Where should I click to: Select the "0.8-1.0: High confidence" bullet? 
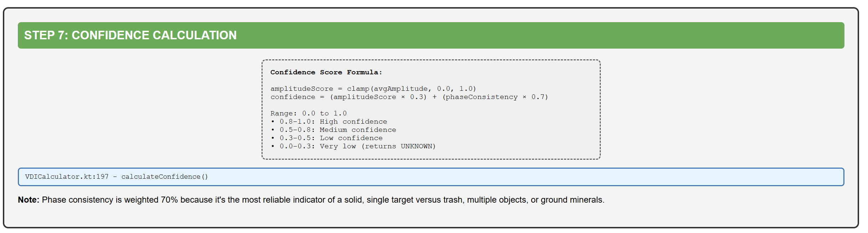[x=333, y=122]
